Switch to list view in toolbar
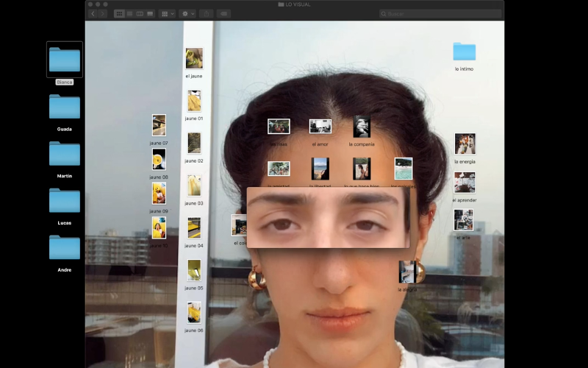 tap(129, 13)
